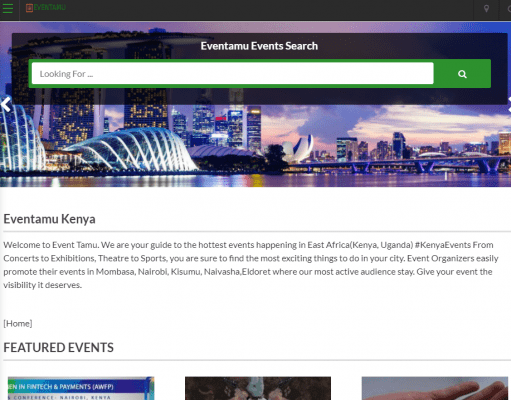Click the partially visible top-right header icon
Image resolution: width=511 pixels, height=400 pixels.
tap(508, 9)
